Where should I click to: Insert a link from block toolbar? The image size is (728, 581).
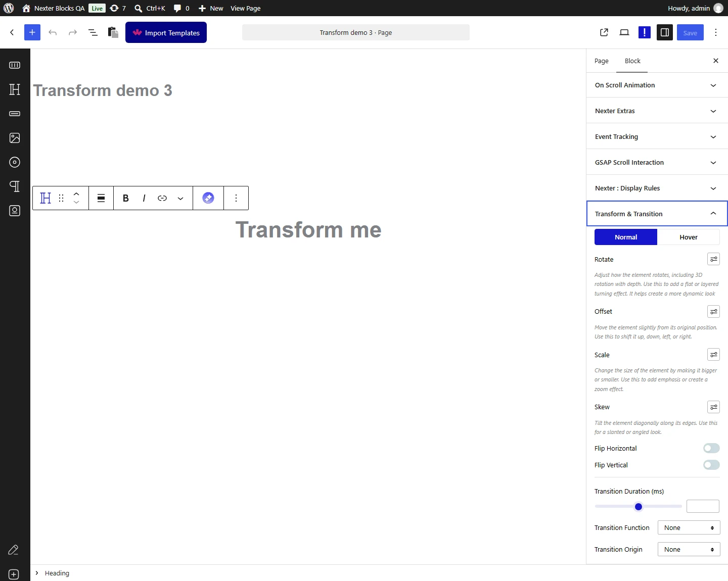(162, 198)
